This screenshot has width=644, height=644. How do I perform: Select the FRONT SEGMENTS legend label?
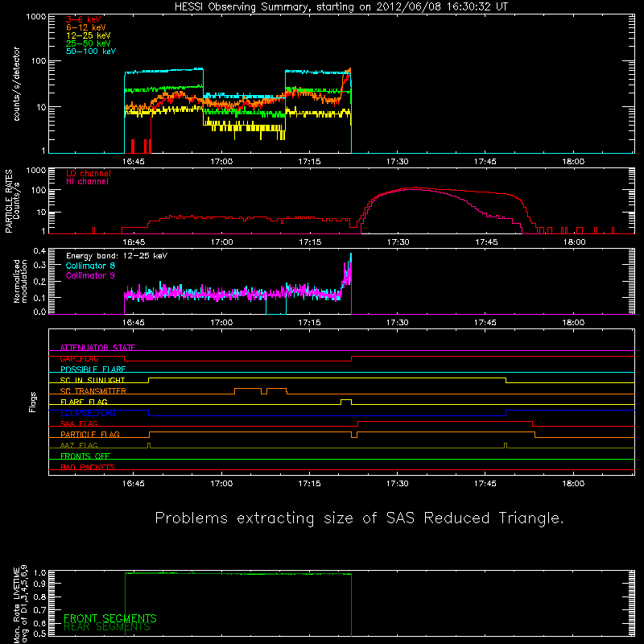(110, 618)
